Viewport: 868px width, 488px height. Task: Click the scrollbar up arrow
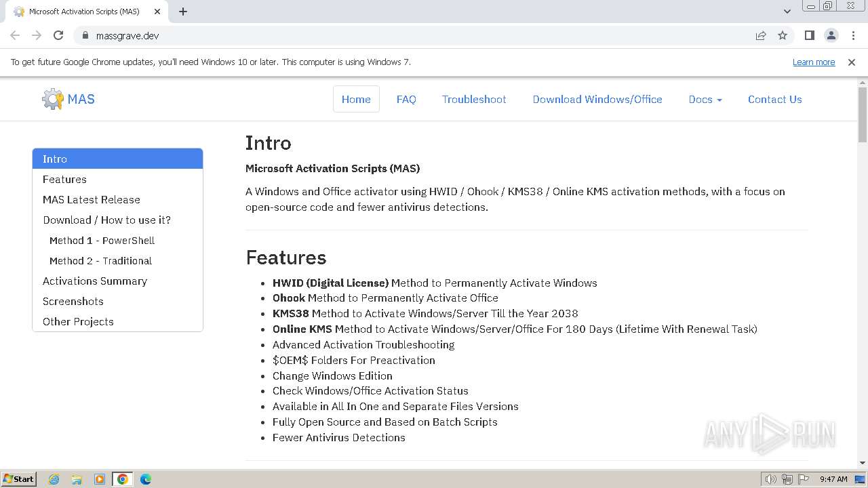point(863,82)
